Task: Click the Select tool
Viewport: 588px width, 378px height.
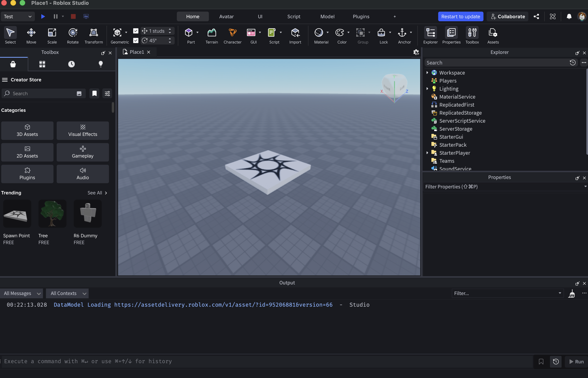Action: point(10,35)
